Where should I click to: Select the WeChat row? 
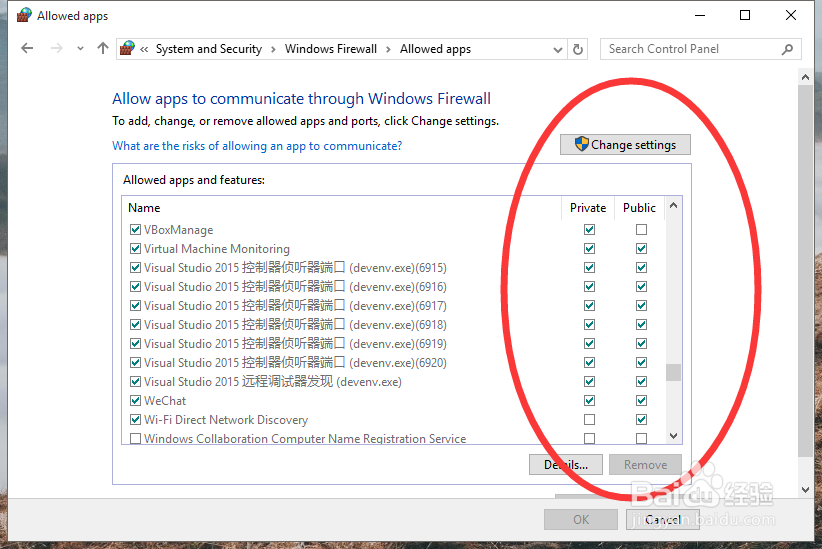click(394, 401)
